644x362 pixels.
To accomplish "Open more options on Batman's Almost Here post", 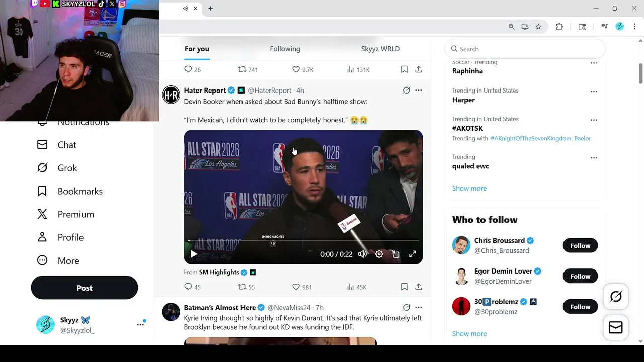I will 419,307.
